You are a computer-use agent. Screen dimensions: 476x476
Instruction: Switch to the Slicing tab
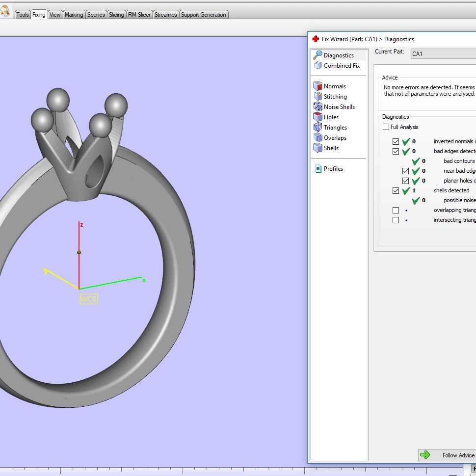116,14
